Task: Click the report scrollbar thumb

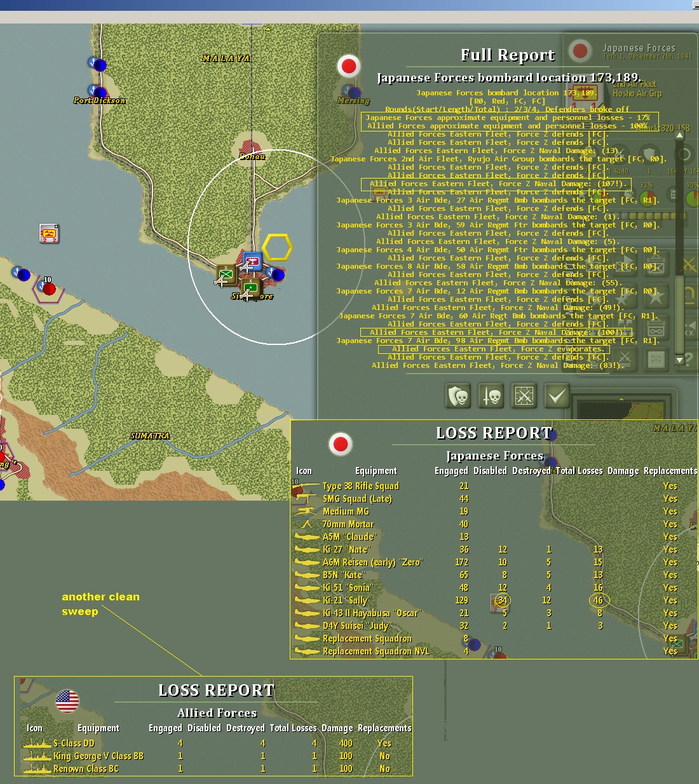Action: tap(679, 313)
